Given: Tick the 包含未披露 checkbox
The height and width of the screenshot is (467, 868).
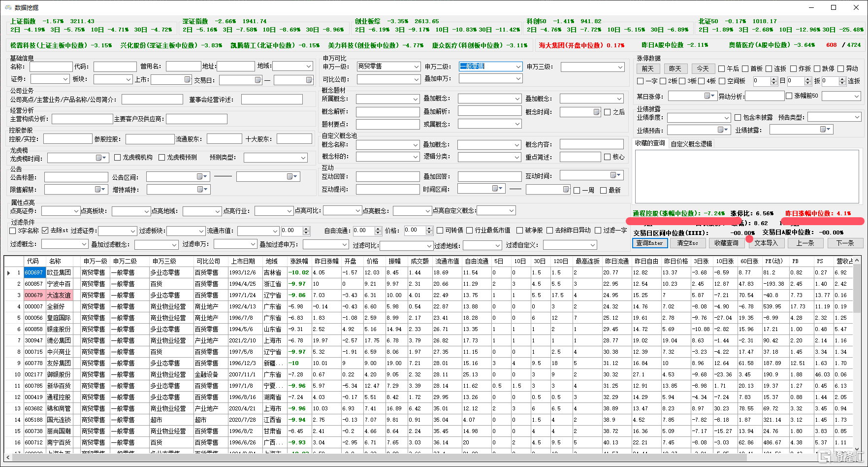Looking at the screenshot, I should (x=738, y=118).
